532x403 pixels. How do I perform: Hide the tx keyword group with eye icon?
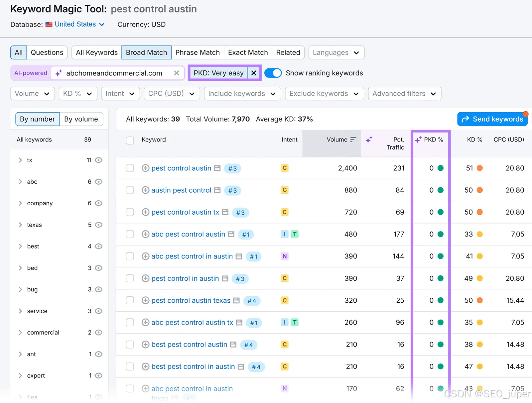click(98, 160)
